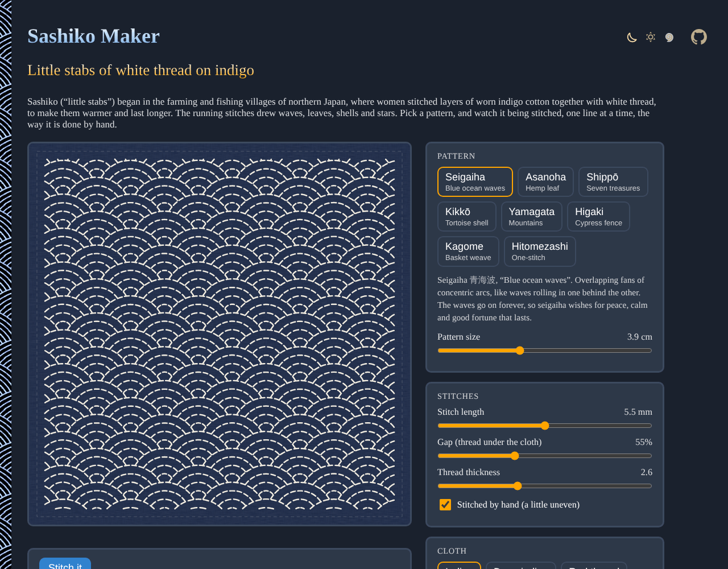Click the 55% gap value
The width and height of the screenshot is (728, 569).
644,442
